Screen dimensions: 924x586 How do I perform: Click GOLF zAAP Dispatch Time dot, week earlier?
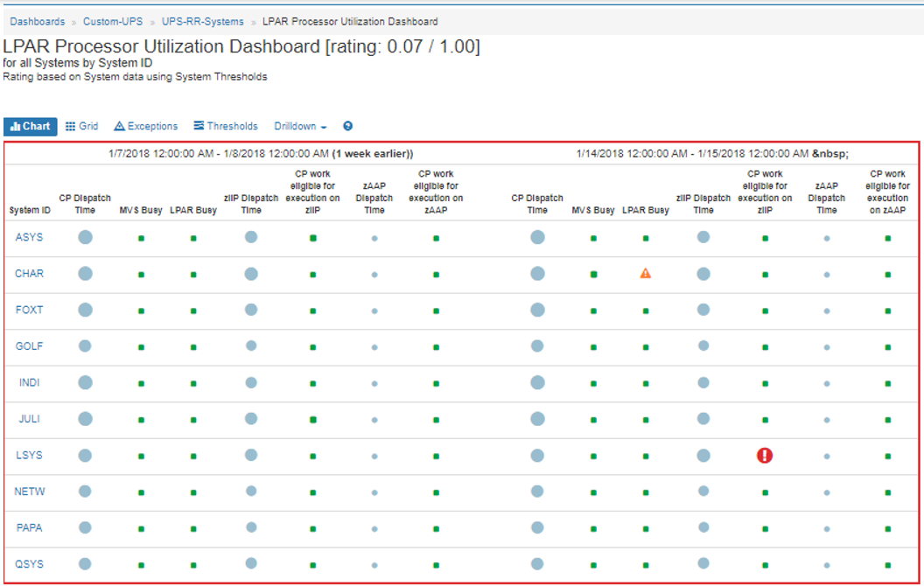pyautogui.click(x=374, y=347)
